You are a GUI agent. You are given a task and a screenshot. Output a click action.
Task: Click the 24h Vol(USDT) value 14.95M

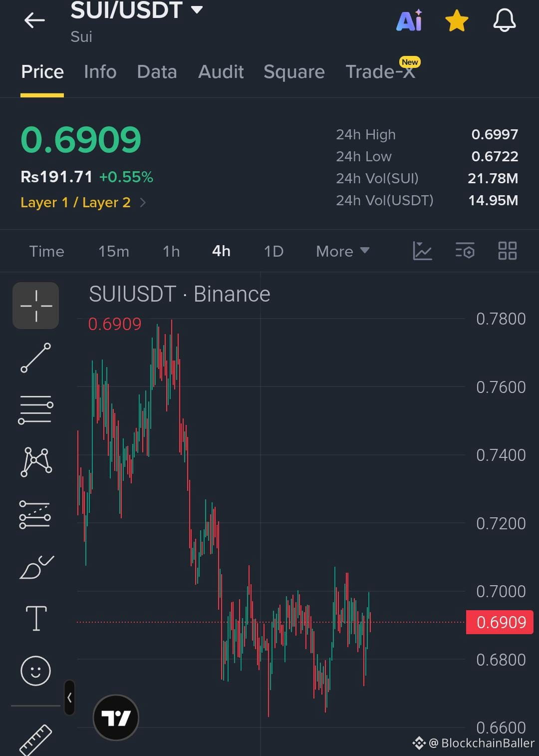pos(493,200)
